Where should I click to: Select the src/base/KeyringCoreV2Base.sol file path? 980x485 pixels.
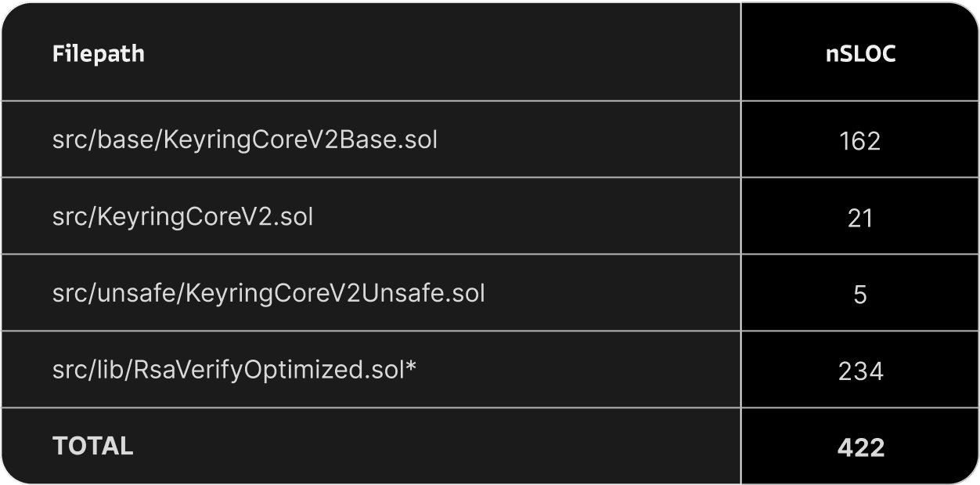click(245, 140)
